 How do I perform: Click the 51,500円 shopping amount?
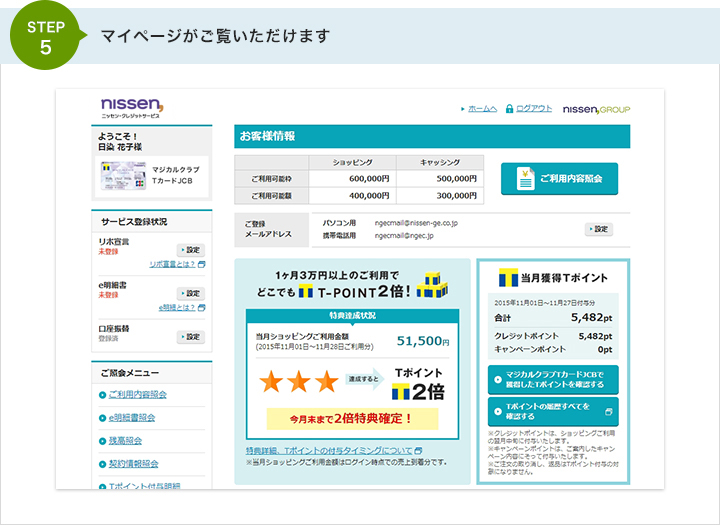pos(423,341)
